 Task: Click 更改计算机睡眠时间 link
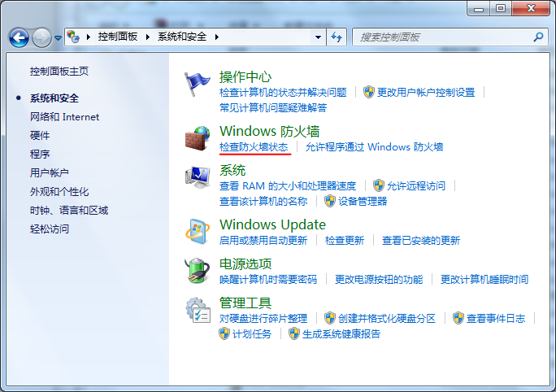pos(484,280)
